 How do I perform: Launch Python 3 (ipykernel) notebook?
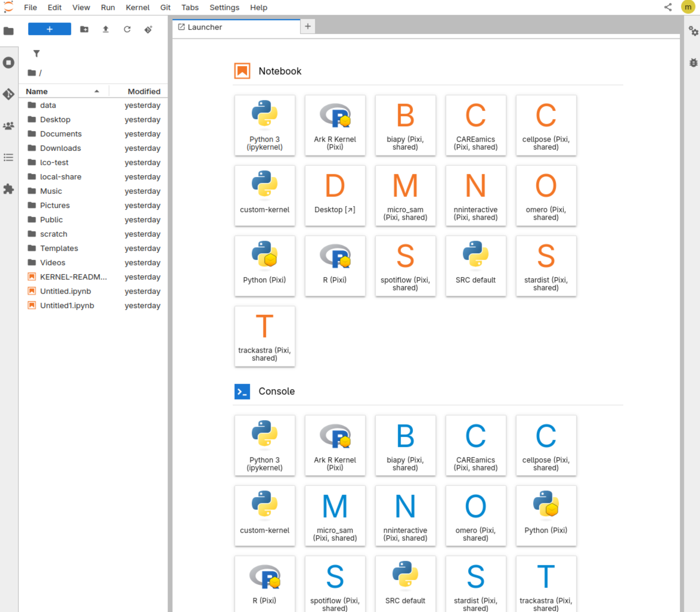coord(265,125)
